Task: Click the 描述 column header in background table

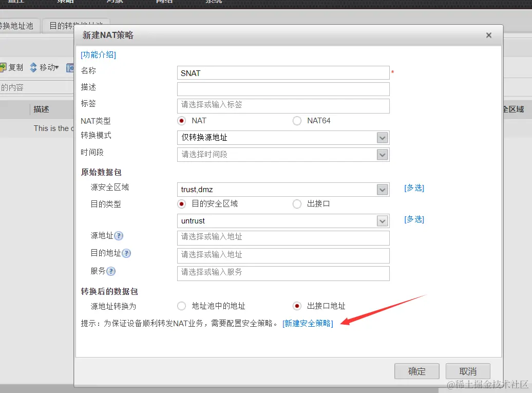Action: (x=41, y=109)
